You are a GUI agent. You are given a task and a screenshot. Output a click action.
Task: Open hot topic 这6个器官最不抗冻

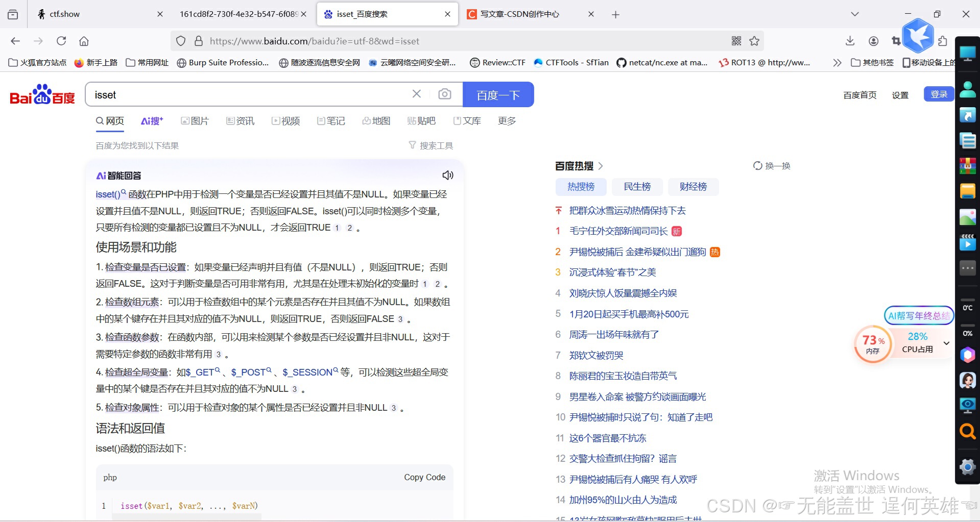pos(607,438)
